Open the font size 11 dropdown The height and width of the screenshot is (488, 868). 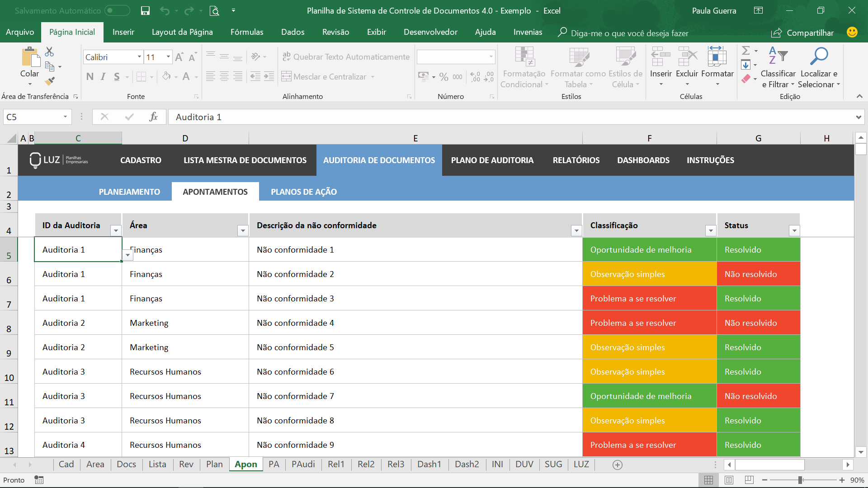[168, 57]
